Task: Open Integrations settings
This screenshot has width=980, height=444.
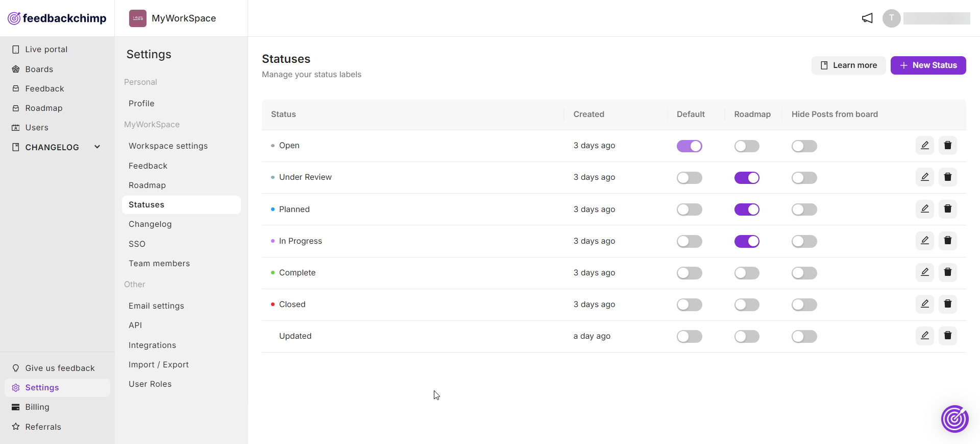Action: point(152,345)
